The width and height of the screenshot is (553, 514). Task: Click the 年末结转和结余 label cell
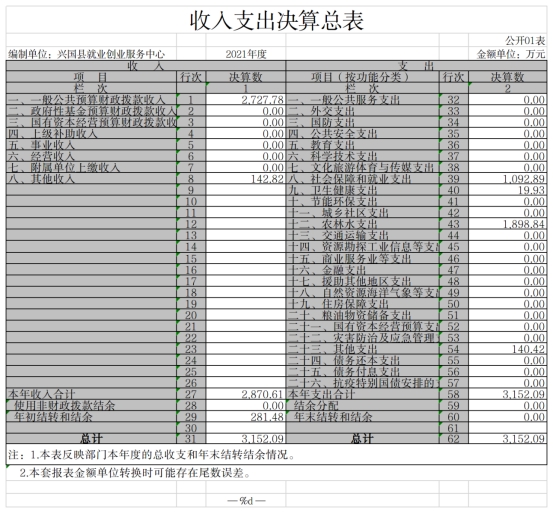[x=363, y=417]
